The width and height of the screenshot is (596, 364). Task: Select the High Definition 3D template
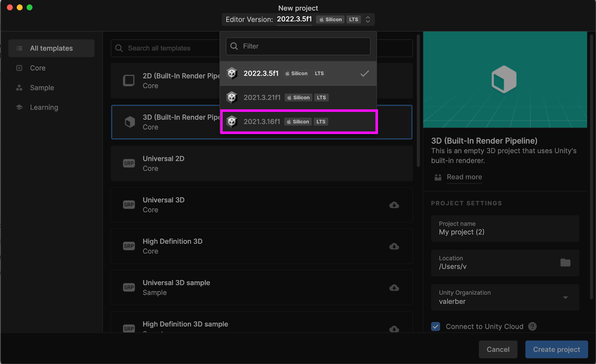click(261, 246)
